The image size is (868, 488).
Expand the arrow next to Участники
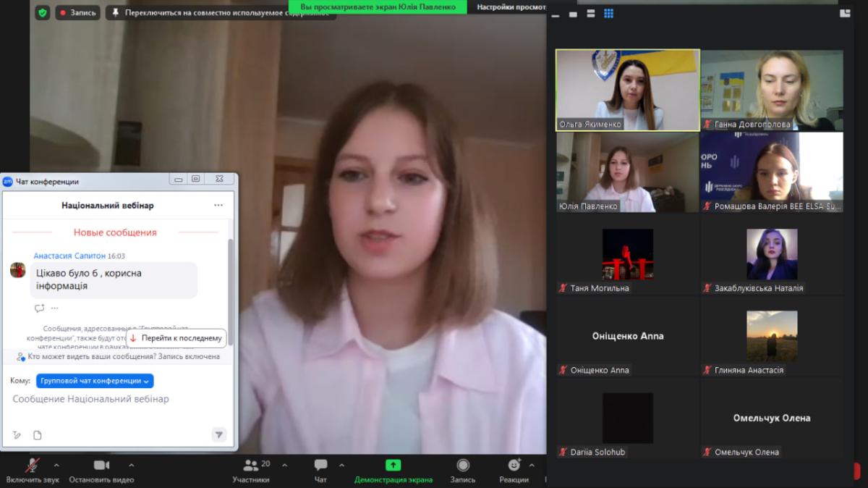tap(284, 465)
